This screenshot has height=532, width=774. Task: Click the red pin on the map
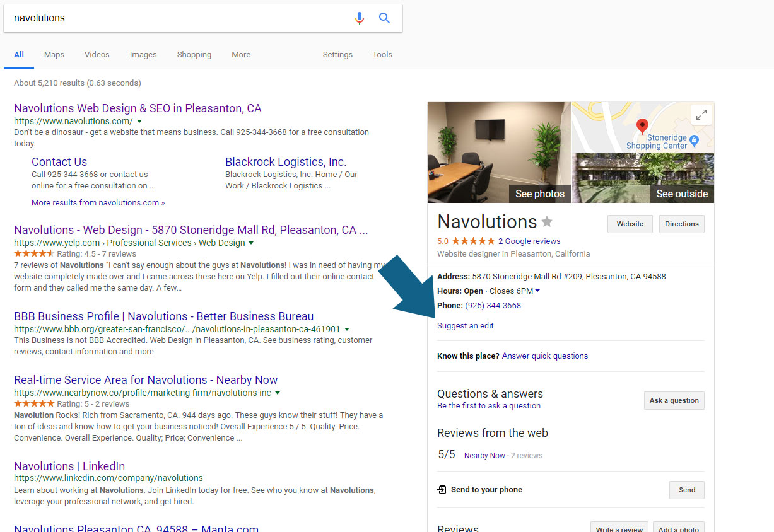pyautogui.click(x=643, y=125)
